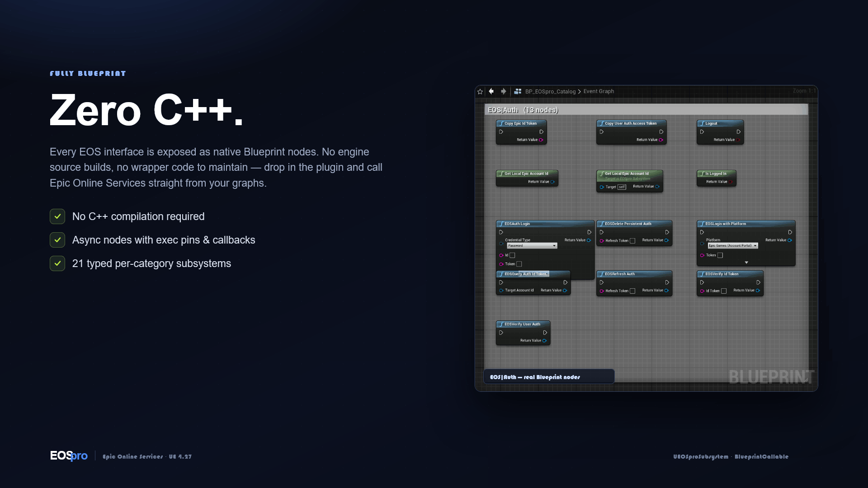Click output exec pin on Copy User Auth Access Token
Image resolution: width=868 pixels, height=488 pixels.
(661, 132)
